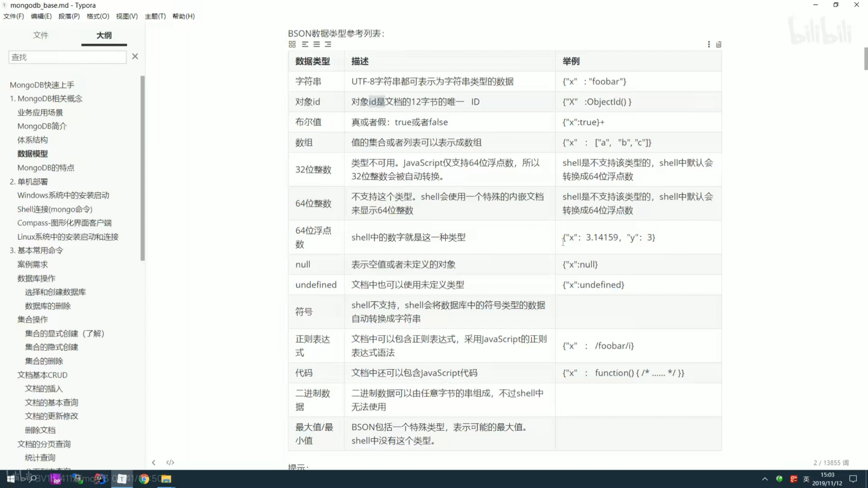Switch to the 文件 tab

pos(41,35)
